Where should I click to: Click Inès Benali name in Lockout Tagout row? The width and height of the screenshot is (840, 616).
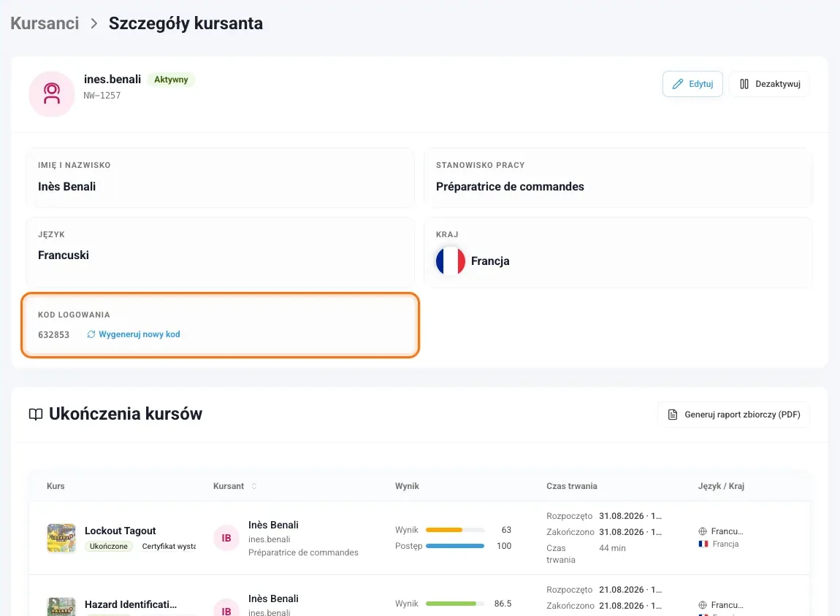(273, 525)
